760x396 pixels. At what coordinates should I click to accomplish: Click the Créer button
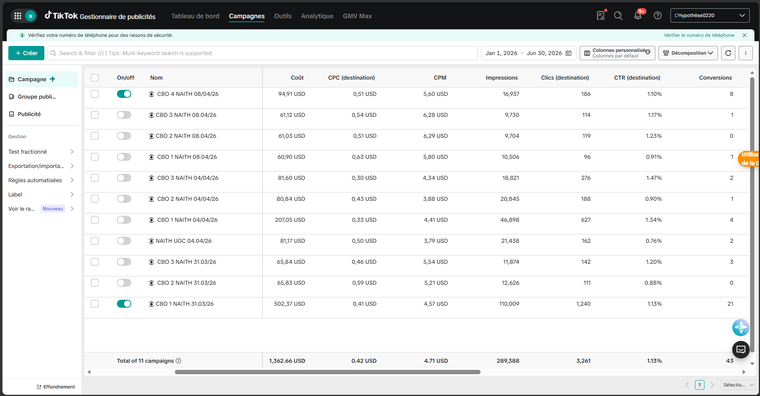tap(26, 53)
